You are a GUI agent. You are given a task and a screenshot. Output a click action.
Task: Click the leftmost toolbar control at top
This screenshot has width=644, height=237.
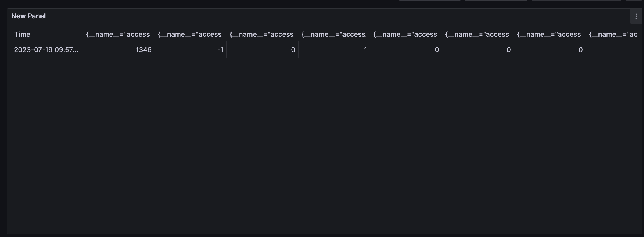pyautogui.click(x=430, y=1)
